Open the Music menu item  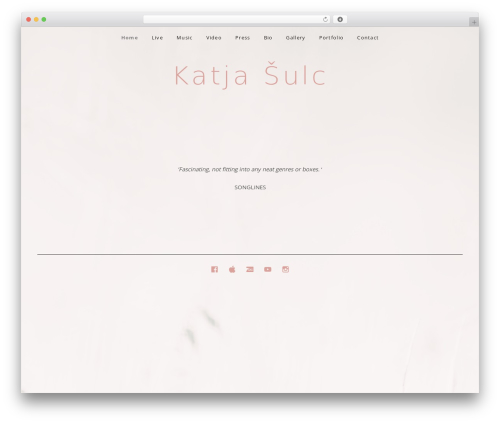click(x=184, y=38)
